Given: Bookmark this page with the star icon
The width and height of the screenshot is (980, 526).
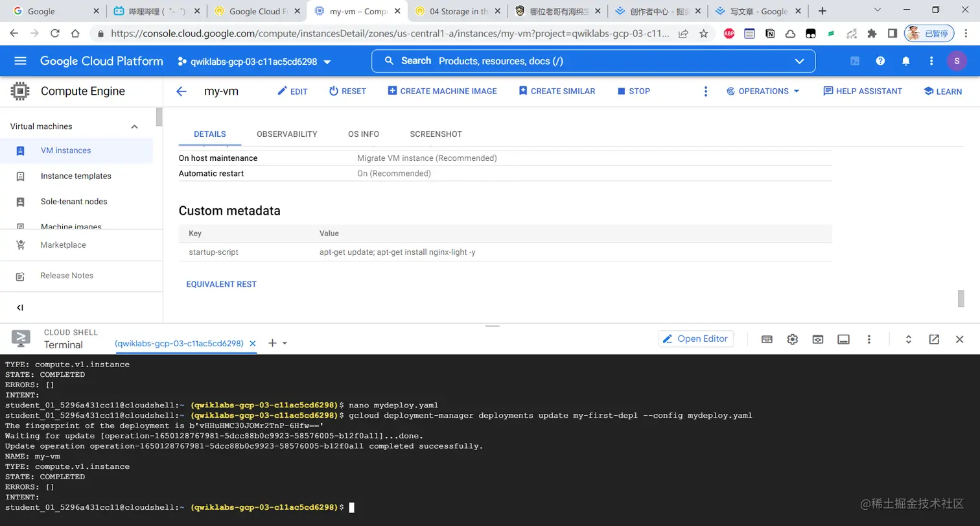Looking at the screenshot, I should 703,34.
